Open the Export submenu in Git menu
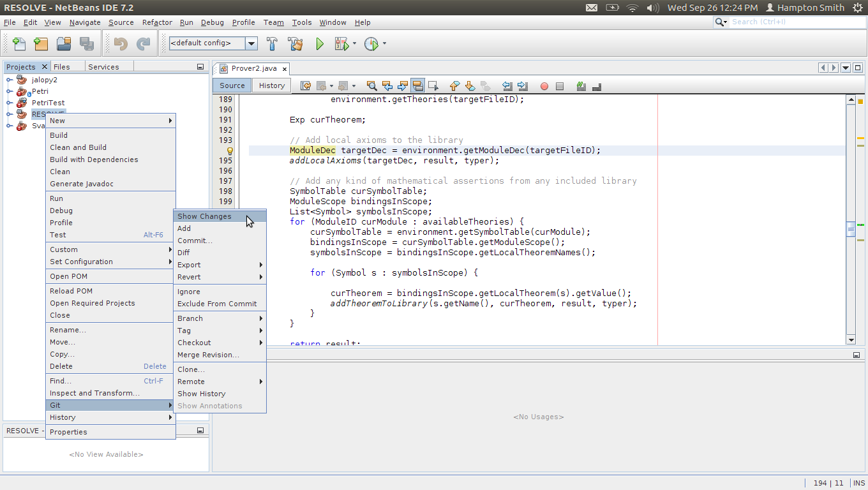Viewport: 868px width, 490px height. pyautogui.click(x=220, y=265)
